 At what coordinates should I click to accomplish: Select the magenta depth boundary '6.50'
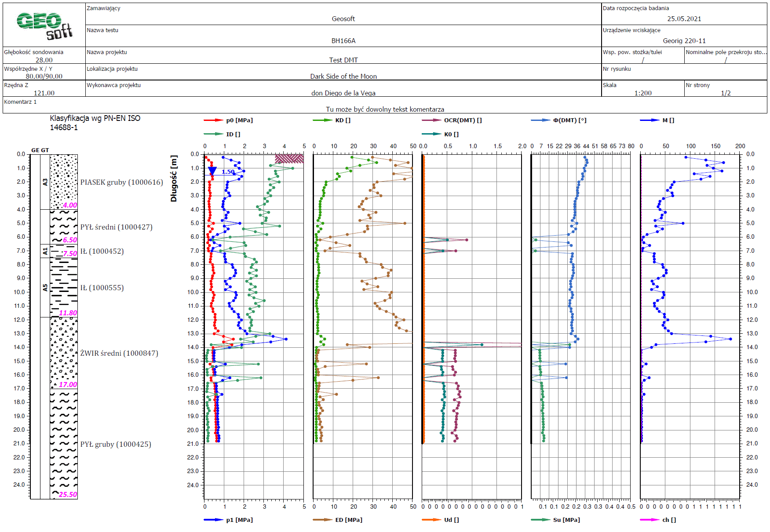coord(70,240)
